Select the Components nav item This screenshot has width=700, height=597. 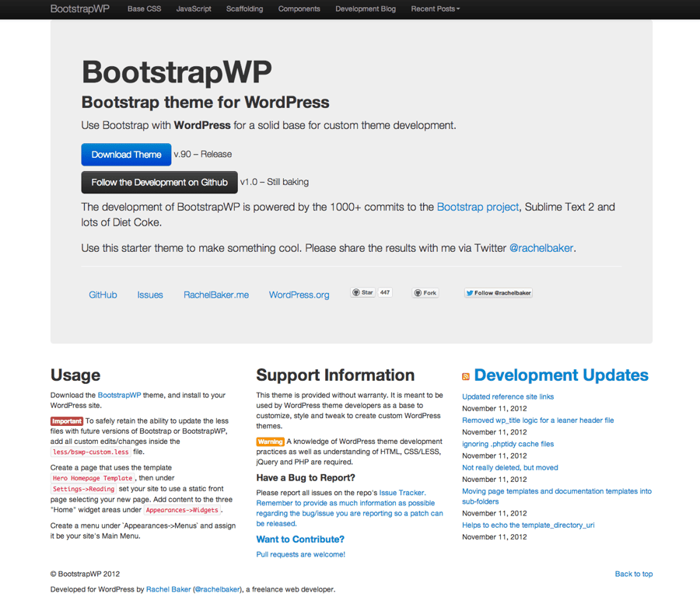pos(299,9)
